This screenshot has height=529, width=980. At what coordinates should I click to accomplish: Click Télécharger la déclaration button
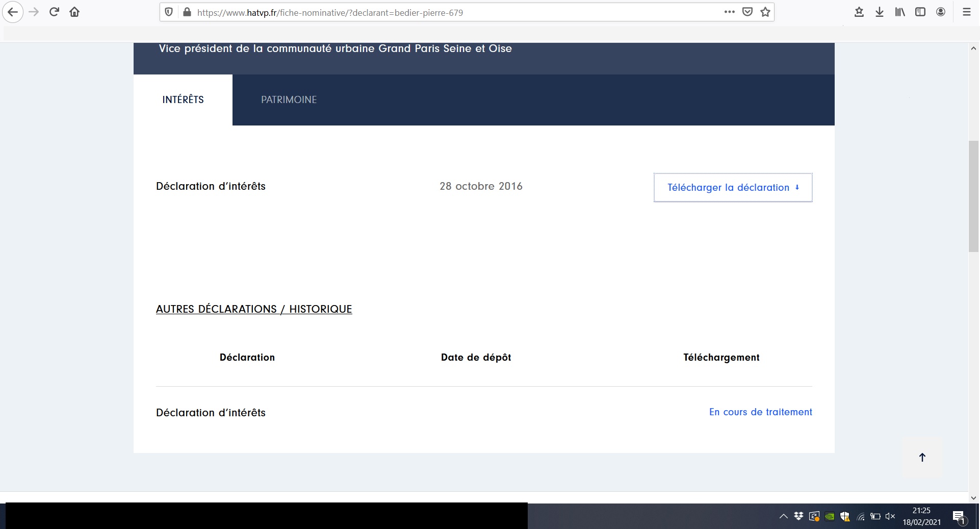point(733,188)
